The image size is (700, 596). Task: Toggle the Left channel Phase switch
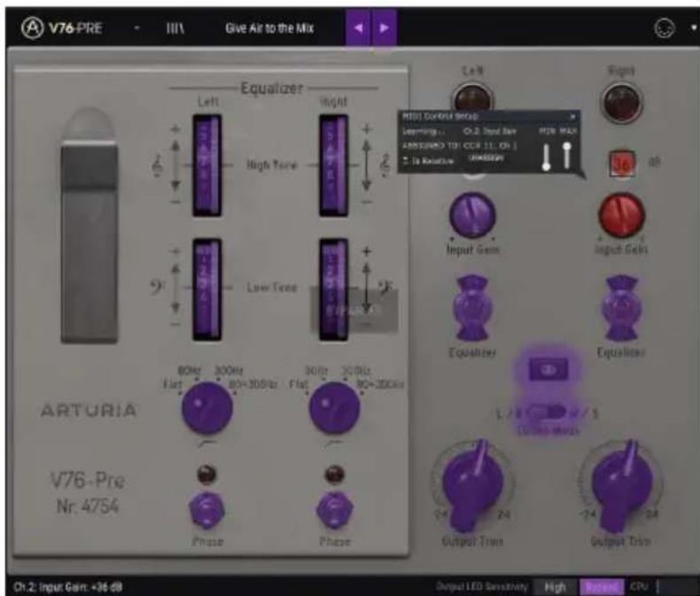click(206, 510)
